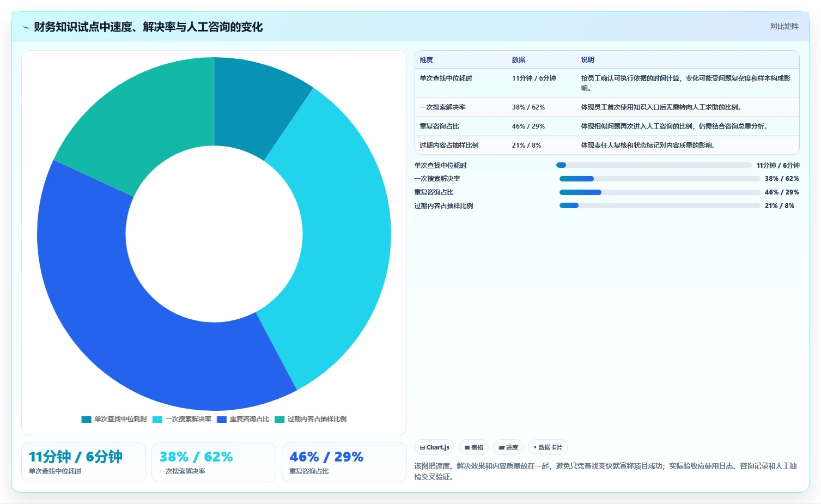This screenshot has width=821, height=504.
Task: Select the 表格 tag chip
Action: pos(473,447)
